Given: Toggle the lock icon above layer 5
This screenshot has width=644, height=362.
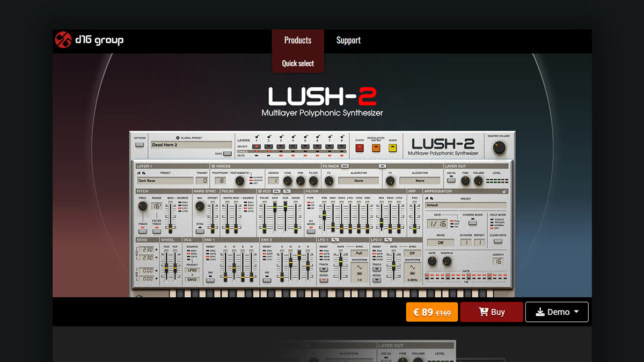Looking at the screenshot, I should [x=306, y=136].
